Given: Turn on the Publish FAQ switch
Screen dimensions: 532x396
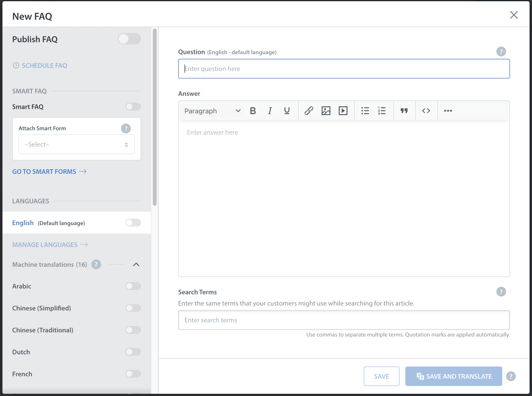Looking at the screenshot, I should (129, 39).
